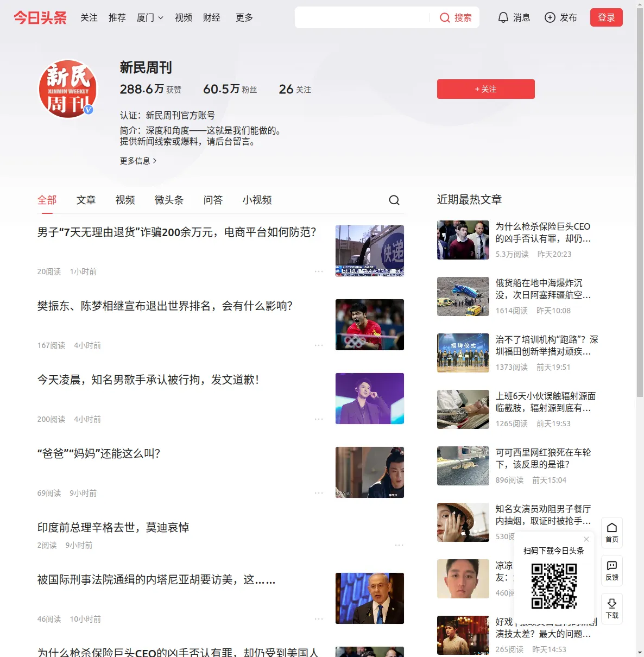The image size is (644, 657).
Task: Open more options for 樊振东 article
Action: click(x=319, y=345)
